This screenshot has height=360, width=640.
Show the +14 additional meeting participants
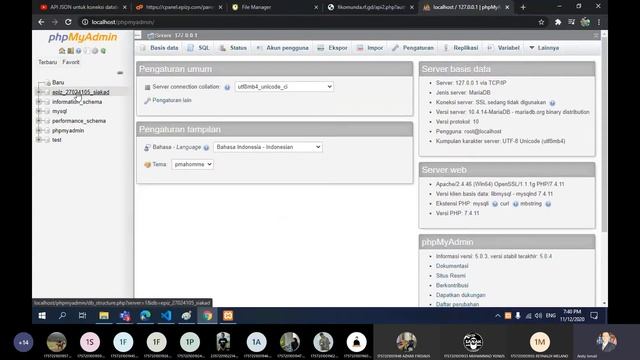23,342
